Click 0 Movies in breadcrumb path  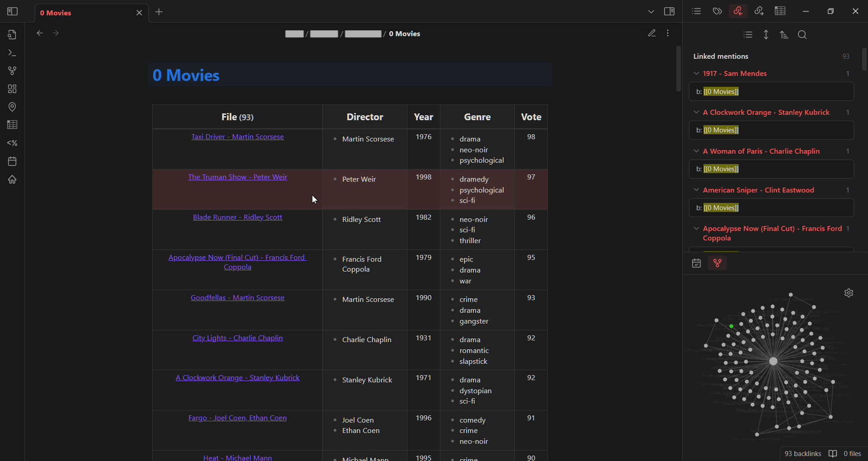coord(405,34)
